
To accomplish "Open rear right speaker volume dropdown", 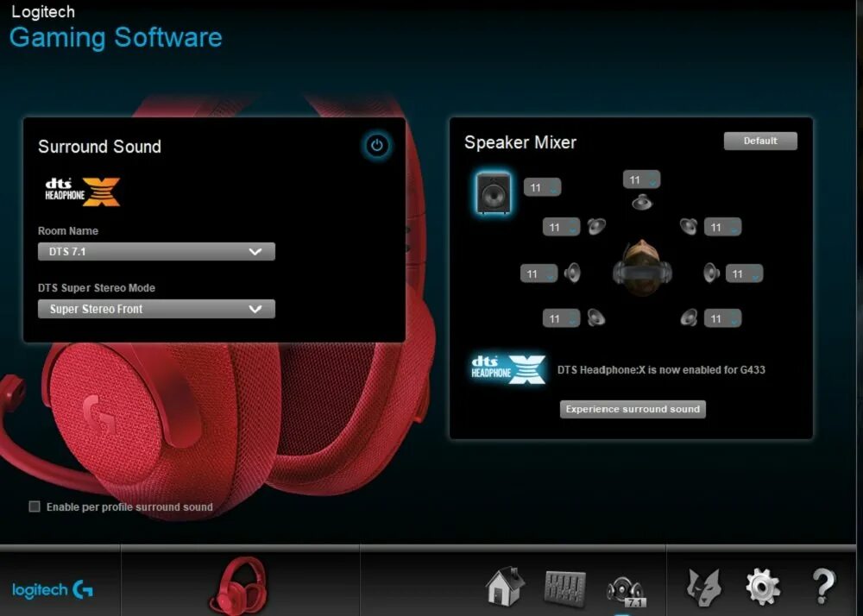I will click(x=722, y=318).
